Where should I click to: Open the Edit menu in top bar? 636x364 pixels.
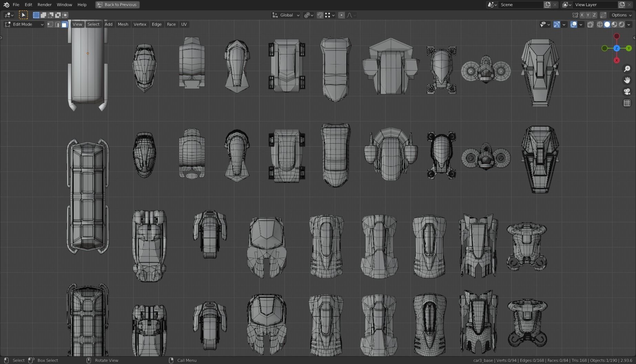(28, 5)
